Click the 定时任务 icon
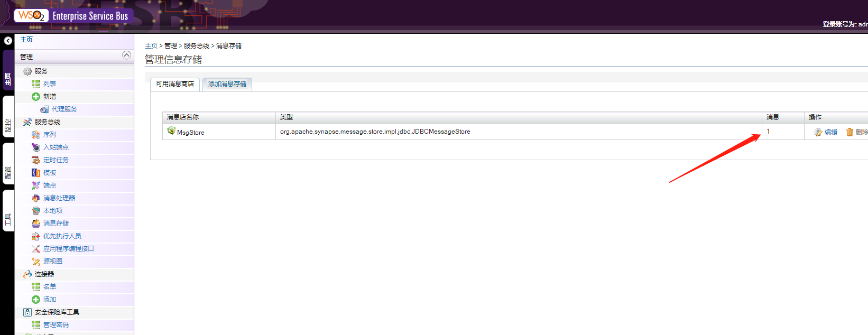This screenshot has height=335, width=868. [36, 160]
